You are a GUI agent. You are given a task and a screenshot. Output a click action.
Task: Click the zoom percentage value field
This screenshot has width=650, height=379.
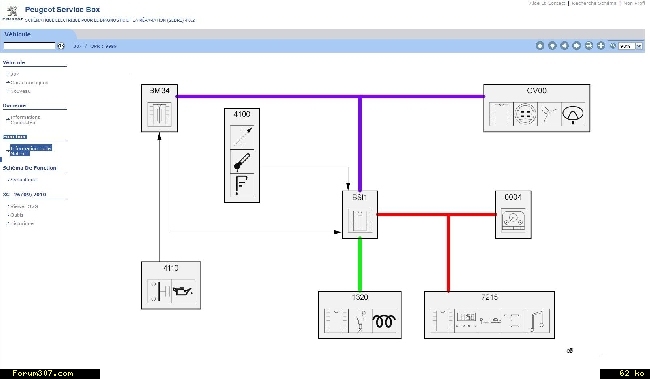point(626,46)
